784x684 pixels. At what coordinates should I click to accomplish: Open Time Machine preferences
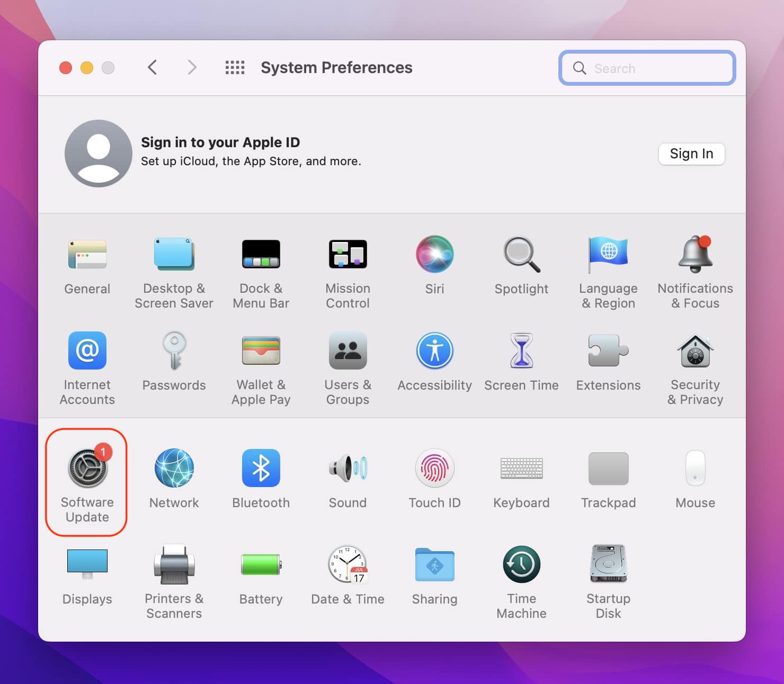coord(521,565)
